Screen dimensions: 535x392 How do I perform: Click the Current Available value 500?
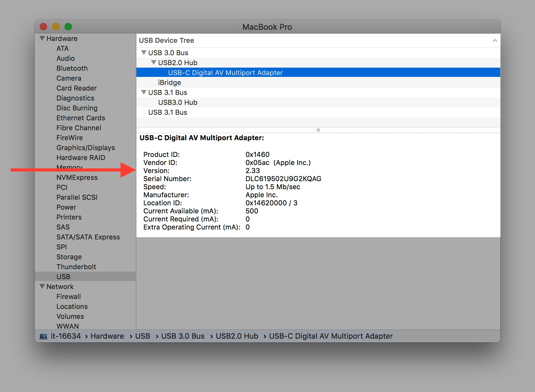tap(252, 211)
